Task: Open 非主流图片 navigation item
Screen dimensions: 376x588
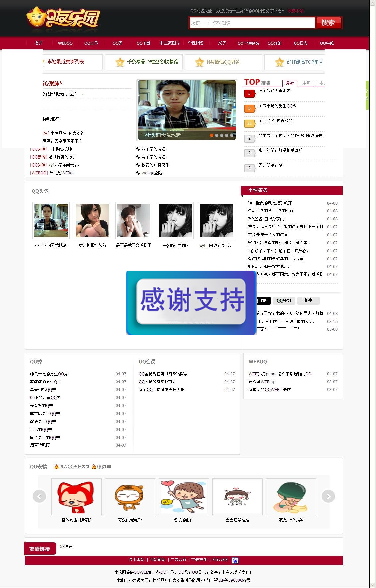Action: tap(170, 43)
